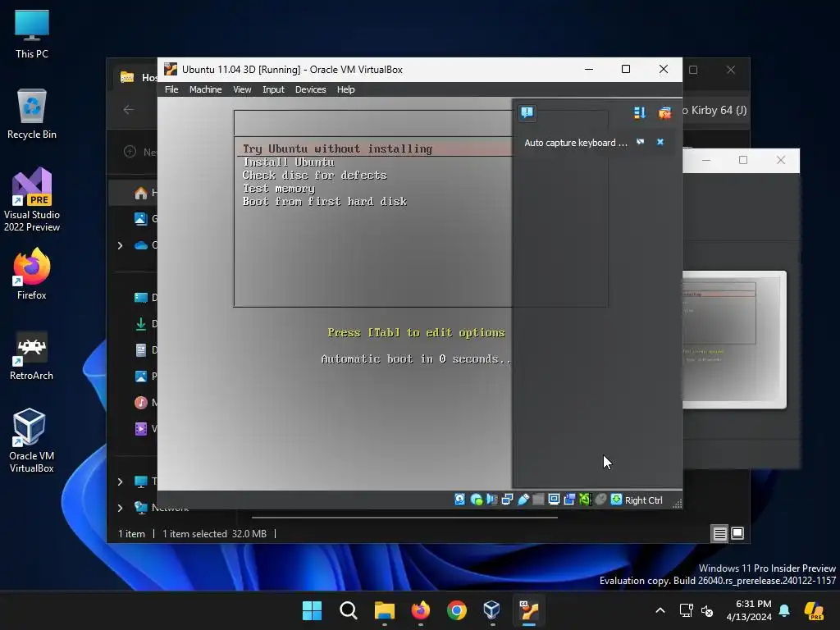Click the hard disk activity status icon
The image size is (840, 630).
point(459,500)
